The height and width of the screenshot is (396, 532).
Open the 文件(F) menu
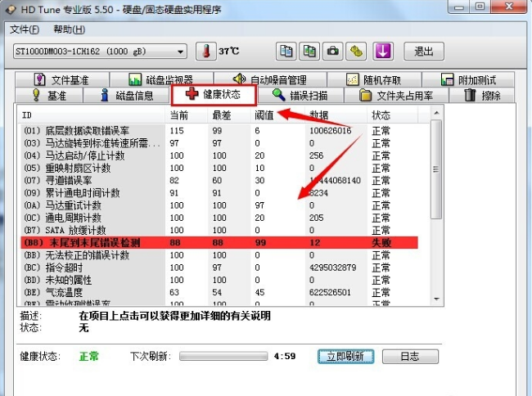(x=25, y=29)
